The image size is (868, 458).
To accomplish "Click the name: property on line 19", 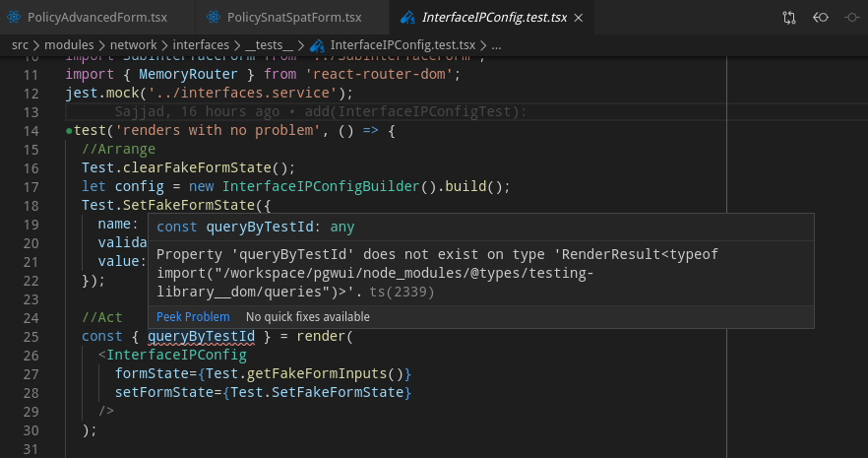I will (x=118, y=225).
